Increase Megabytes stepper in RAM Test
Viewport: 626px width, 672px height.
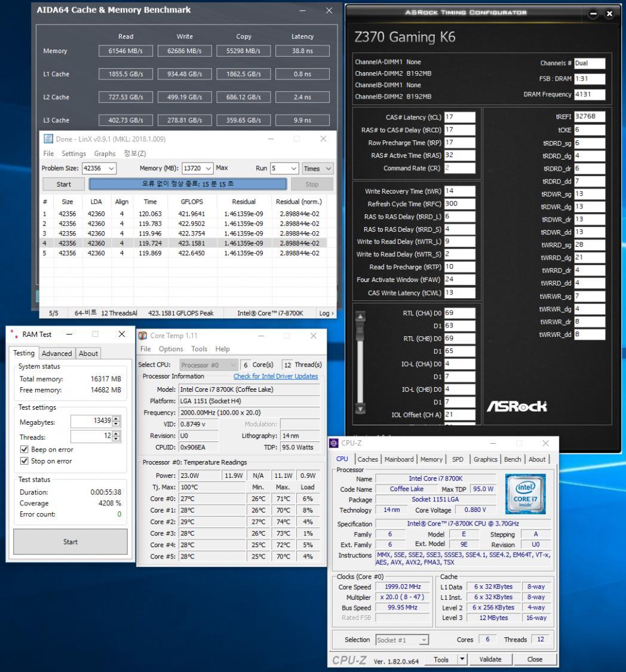coord(116,419)
